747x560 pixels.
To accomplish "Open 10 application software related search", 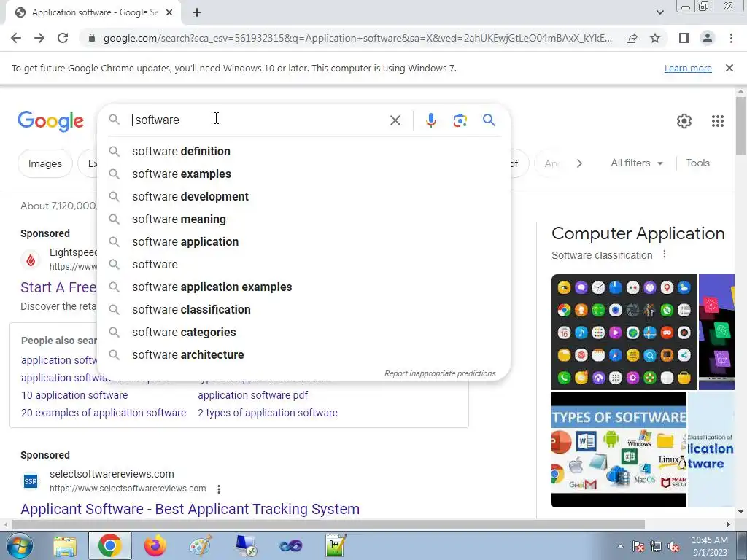I will coord(74,396).
